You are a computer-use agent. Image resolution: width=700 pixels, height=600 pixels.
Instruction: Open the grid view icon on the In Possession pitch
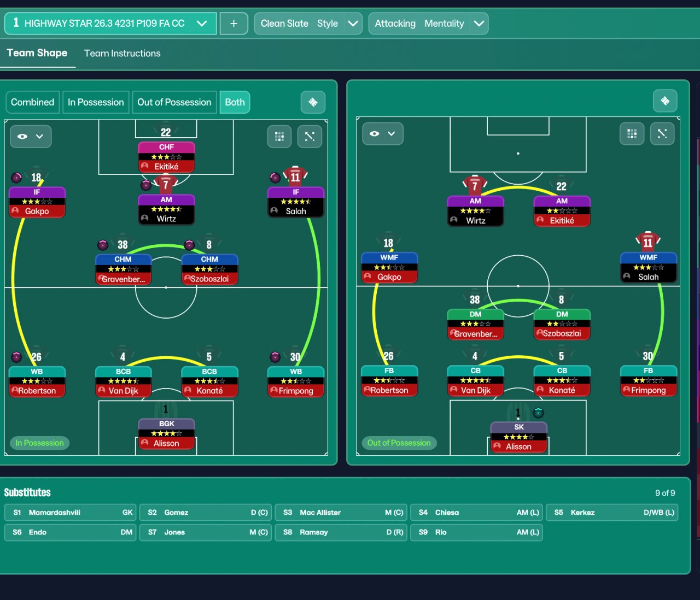[279, 136]
